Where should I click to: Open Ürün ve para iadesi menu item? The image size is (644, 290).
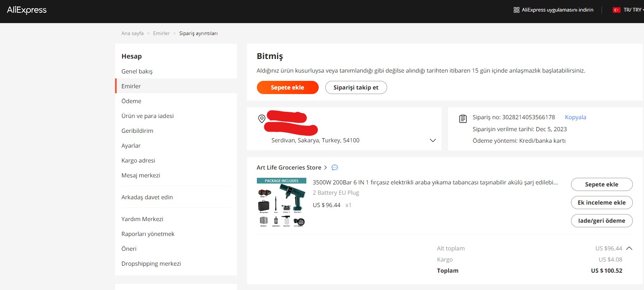[147, 116]
